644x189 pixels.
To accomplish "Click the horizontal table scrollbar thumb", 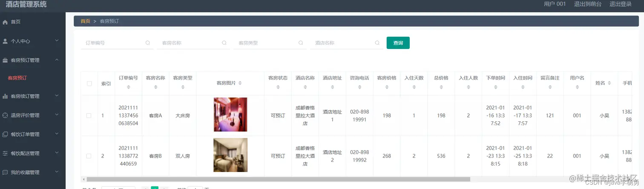I will click(x=278, y=179).
